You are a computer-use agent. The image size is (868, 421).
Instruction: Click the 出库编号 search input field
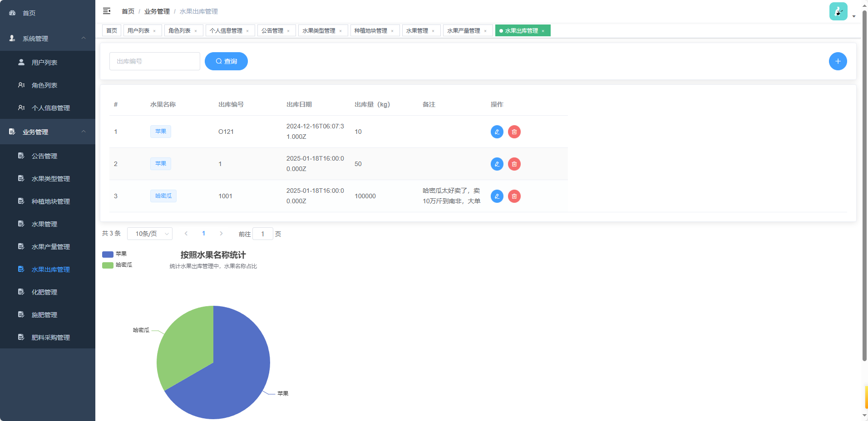coord(154,61)
